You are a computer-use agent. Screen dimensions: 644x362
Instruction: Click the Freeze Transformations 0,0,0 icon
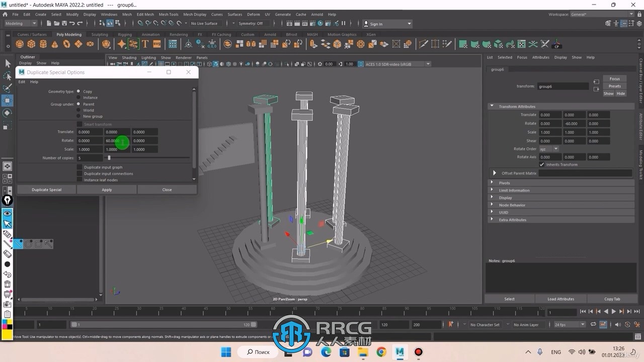tap(212, 44)
